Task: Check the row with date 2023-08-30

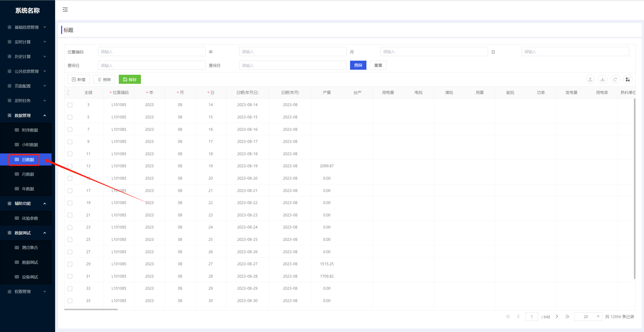Action: click(70, 301)
